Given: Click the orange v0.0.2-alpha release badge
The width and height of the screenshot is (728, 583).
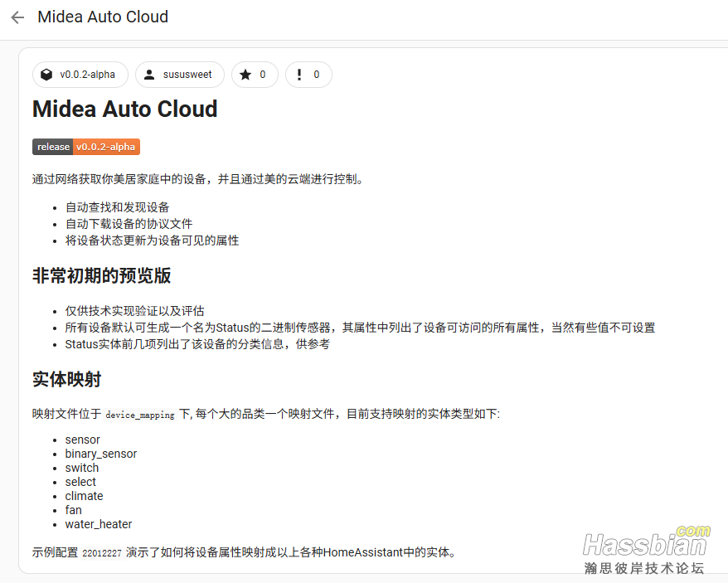Looking at the screenshot, I should click(106, 147).
